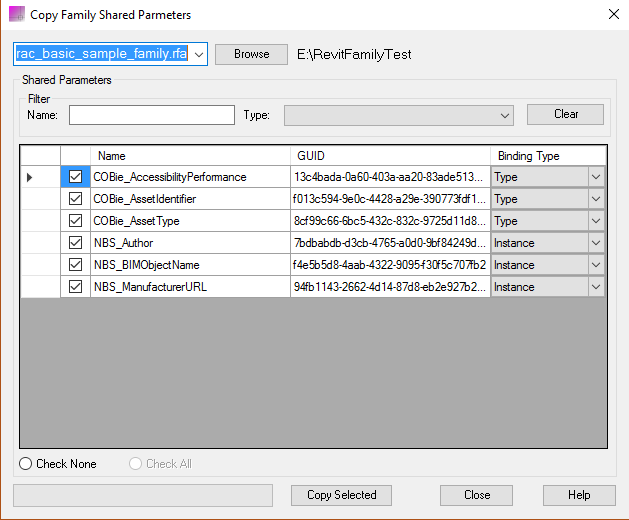Screen dimensions: 629x520
Task: Toggle the NBS_ManufacturerURL checkbox
Action: pyautogui.click(x=75, y=287)
